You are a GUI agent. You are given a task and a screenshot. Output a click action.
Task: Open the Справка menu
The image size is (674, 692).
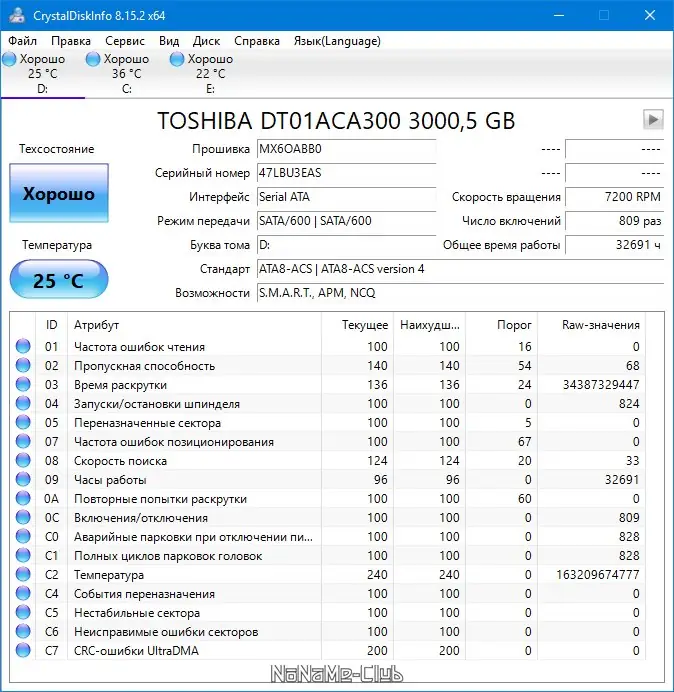pyautogui.click(x=257, y=41)
